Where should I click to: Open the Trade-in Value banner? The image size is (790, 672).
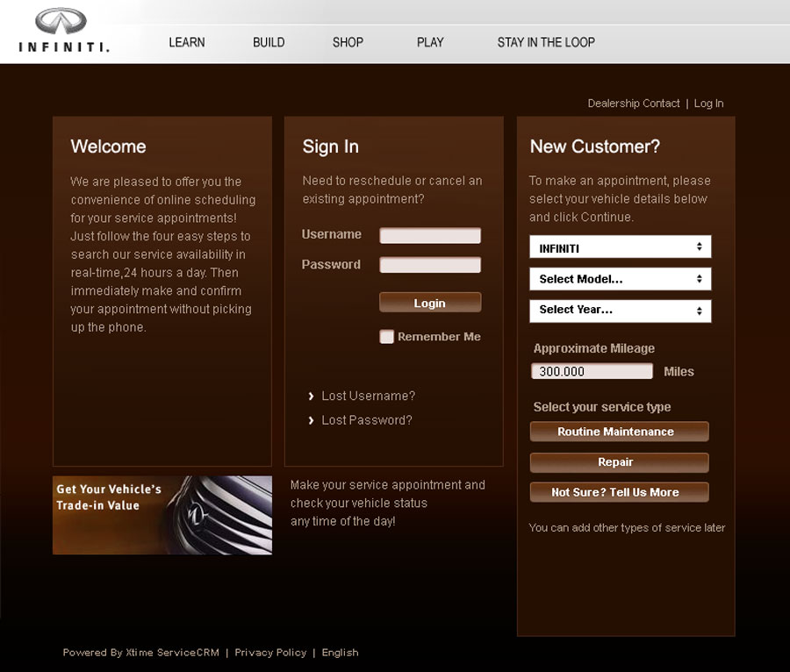pyautogui.click(x=162, y=515)
